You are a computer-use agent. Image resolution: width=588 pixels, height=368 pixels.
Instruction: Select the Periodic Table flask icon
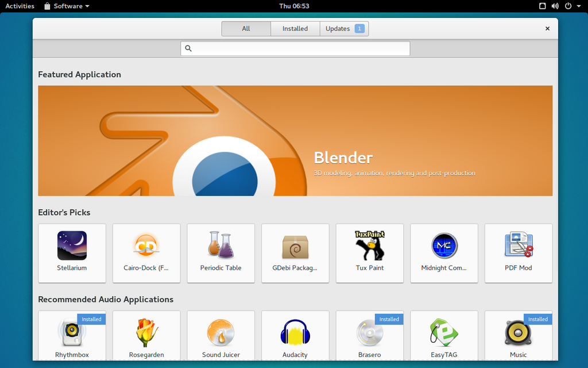click(x=220, y=245)
